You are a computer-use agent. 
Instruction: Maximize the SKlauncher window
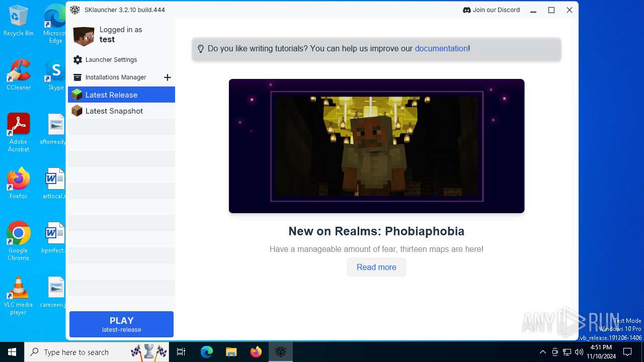click(551, 10)
